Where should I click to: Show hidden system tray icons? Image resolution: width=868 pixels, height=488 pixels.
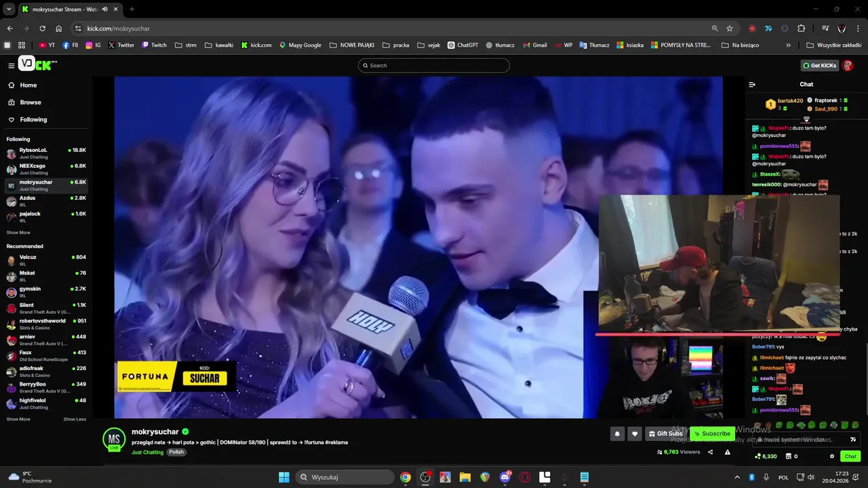737,477
